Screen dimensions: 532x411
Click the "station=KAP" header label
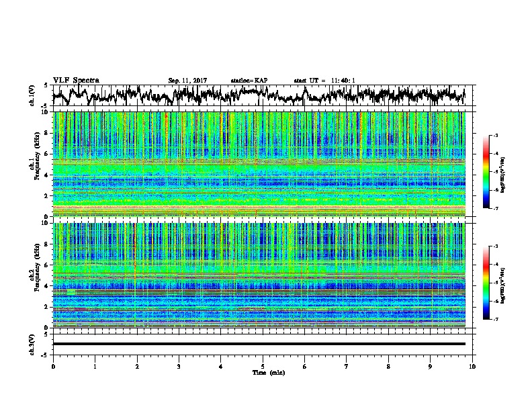tap(249, 81)
